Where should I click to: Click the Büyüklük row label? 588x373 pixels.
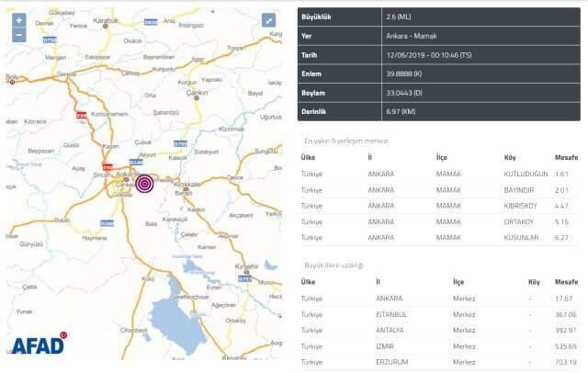coord(316,17)
